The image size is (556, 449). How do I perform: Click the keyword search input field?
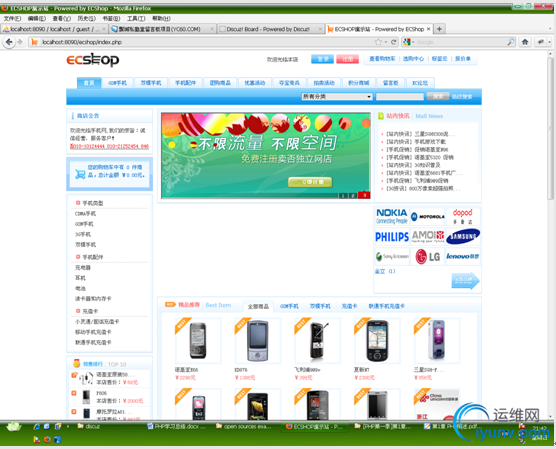click(x=400, y=96)
